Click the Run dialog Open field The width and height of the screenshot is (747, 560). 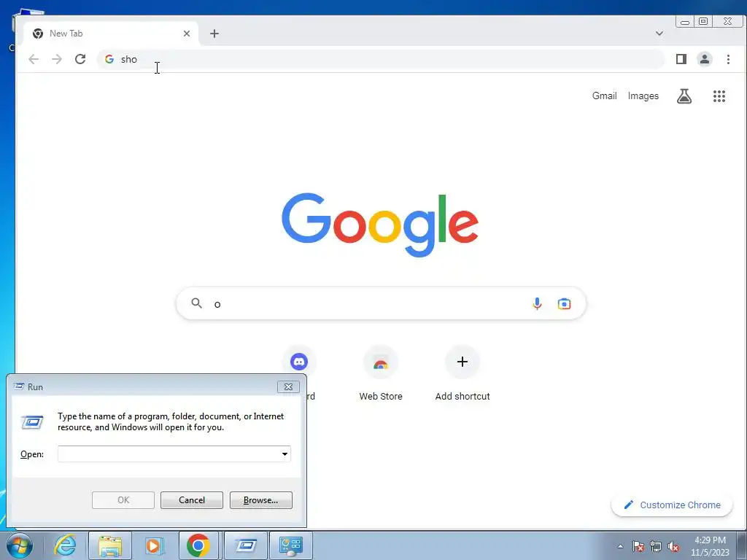174,454
